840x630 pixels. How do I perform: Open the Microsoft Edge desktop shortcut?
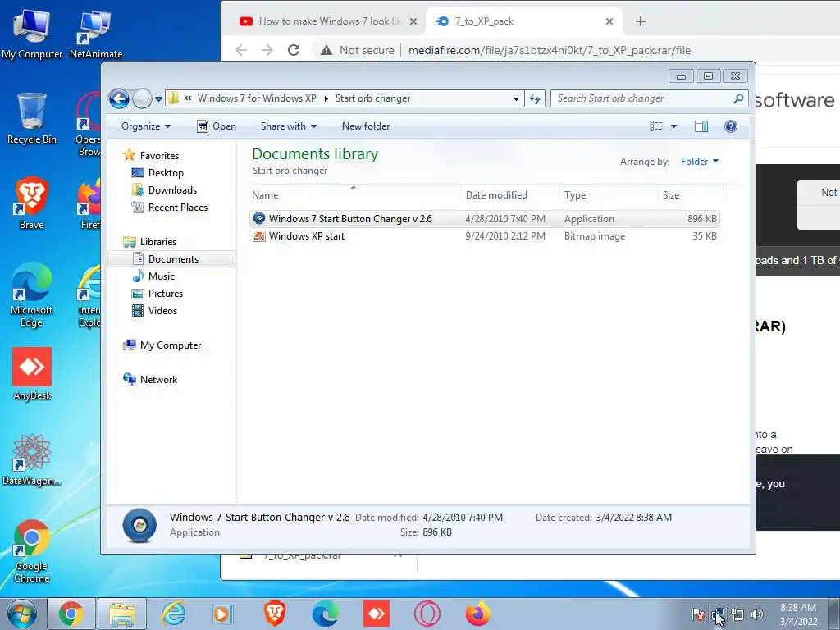click(32, 294)
